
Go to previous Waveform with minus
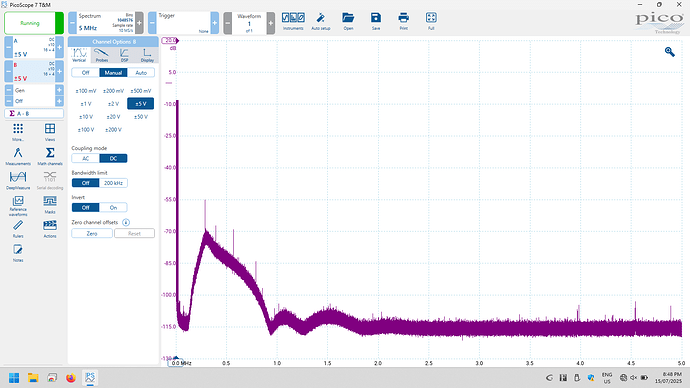pyautogui.click(x=228, y=23)
